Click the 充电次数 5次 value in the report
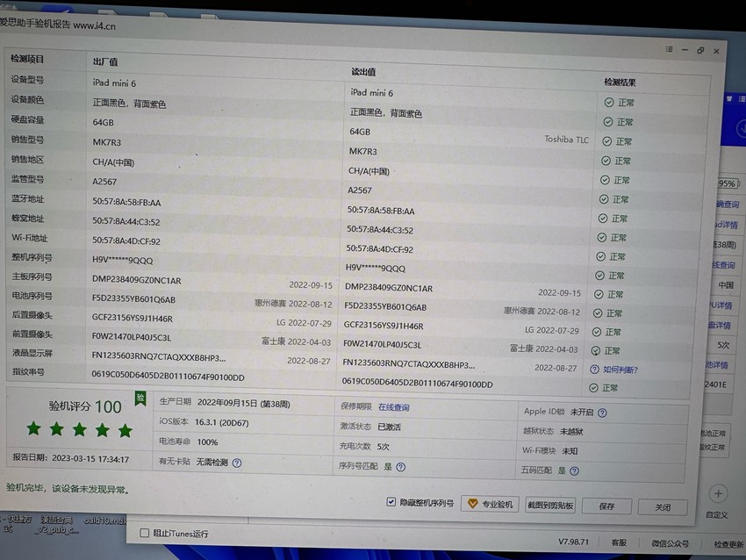Viewport: 746px width, 560px height. pyautogui.click(x=383, y=446)
